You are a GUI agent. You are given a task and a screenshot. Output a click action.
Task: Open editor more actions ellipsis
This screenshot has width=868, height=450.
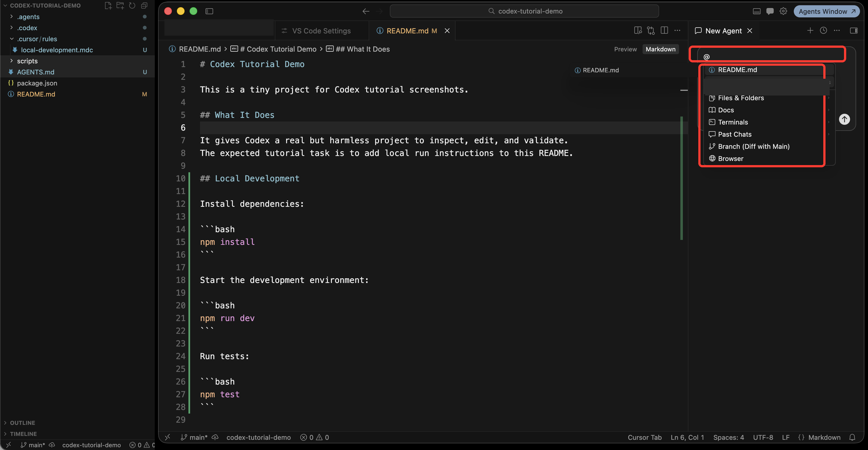coord(677,31)
